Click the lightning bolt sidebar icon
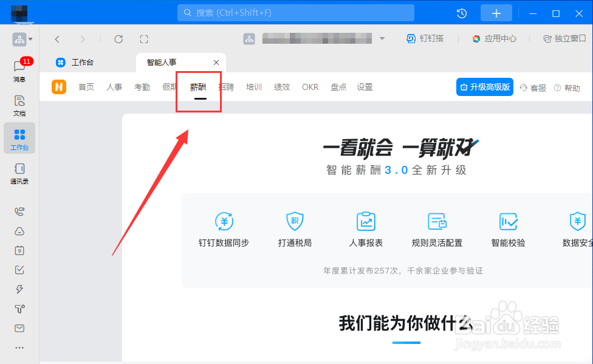Image resolution: width=593 pixels, height=364 pixels. point(19,289)
